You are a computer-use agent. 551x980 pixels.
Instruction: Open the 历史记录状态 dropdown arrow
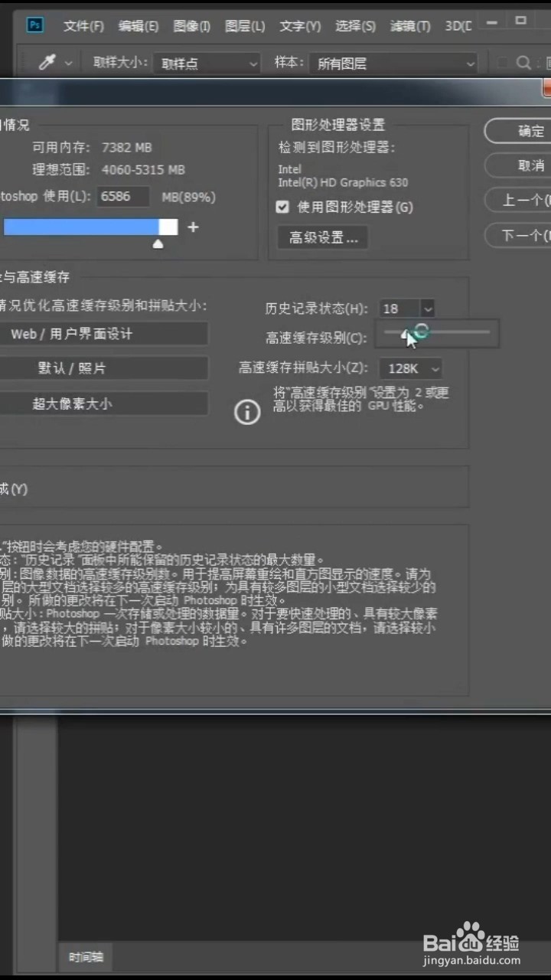tap(428, 309)
